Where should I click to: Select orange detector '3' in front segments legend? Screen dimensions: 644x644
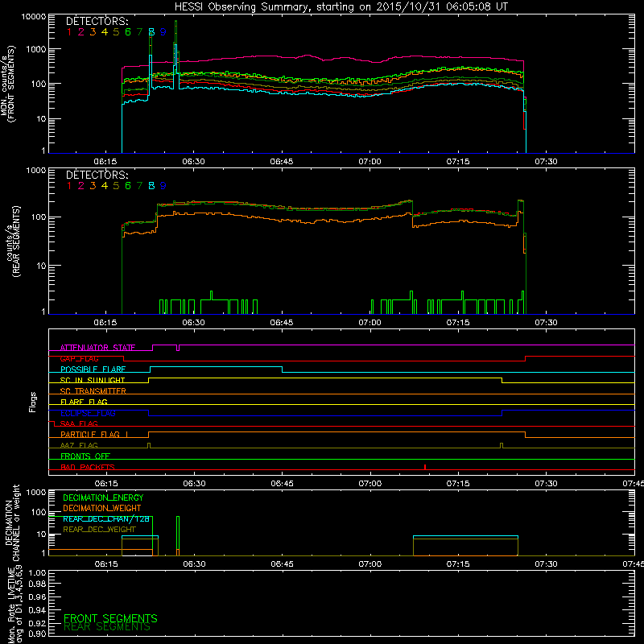(93, 32)
